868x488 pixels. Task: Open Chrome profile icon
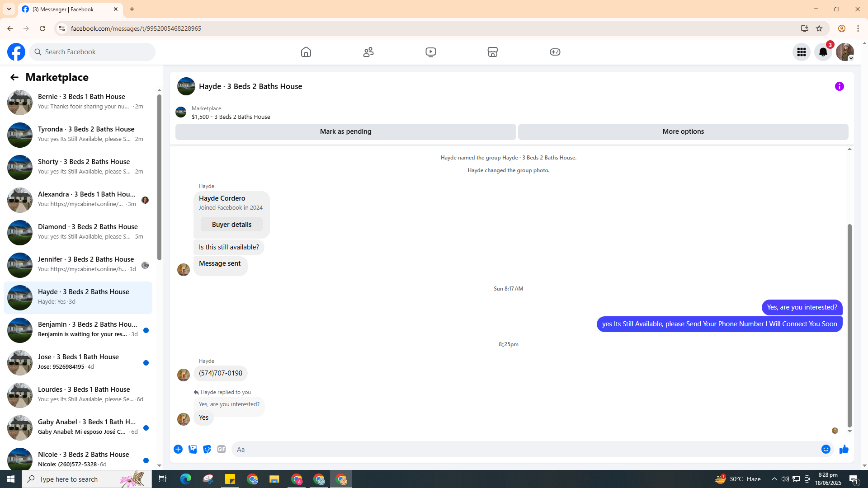[842, 28]
